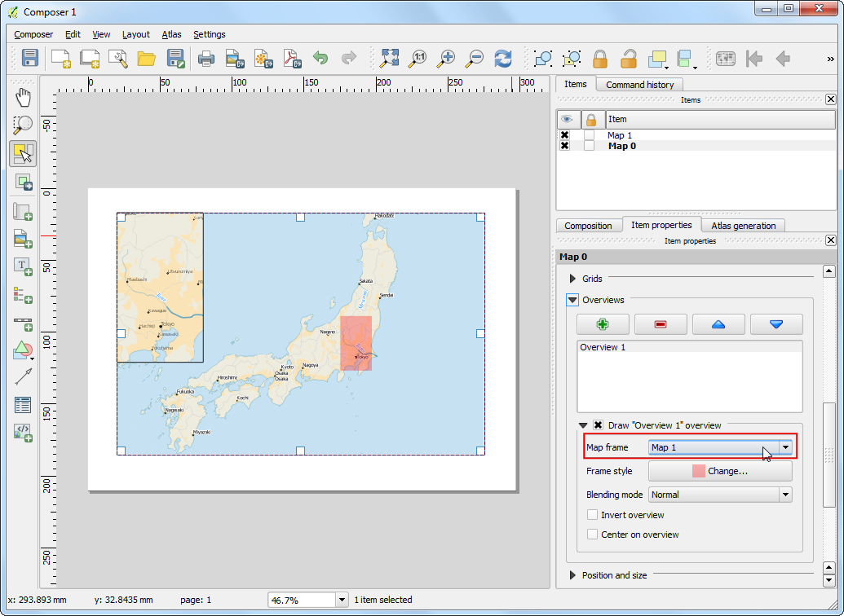Pick the Add HTML frame tool
Viewport: 844px width, 616px height.
23,433
